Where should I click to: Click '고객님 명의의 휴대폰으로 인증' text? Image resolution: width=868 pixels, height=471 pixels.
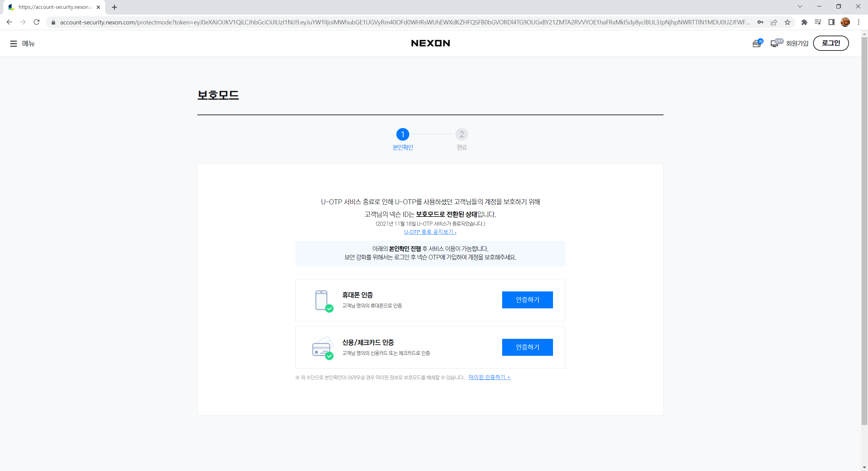372,306
